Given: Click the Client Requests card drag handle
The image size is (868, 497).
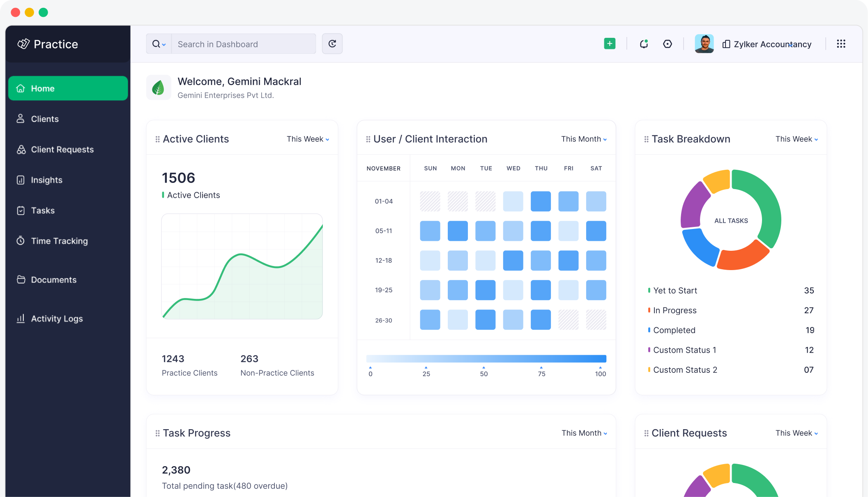Looking at the screenshot, I should point(646,433).
